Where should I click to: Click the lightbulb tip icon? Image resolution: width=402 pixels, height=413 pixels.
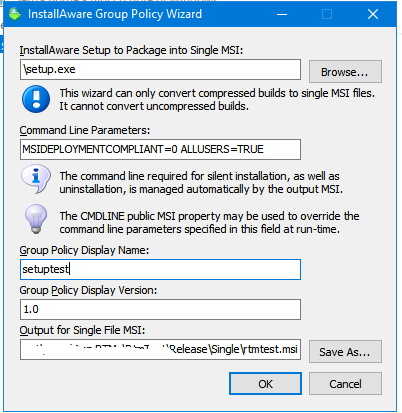tap(36, 219)
